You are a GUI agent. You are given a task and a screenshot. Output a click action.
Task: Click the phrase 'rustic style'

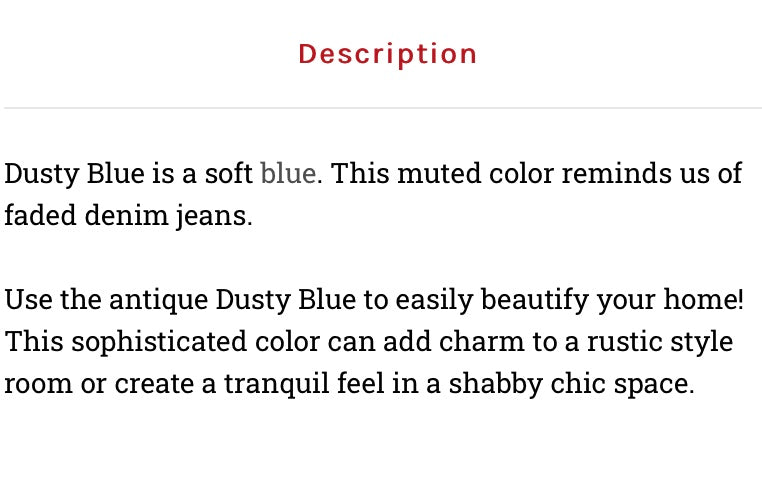[x=660, y=342]
